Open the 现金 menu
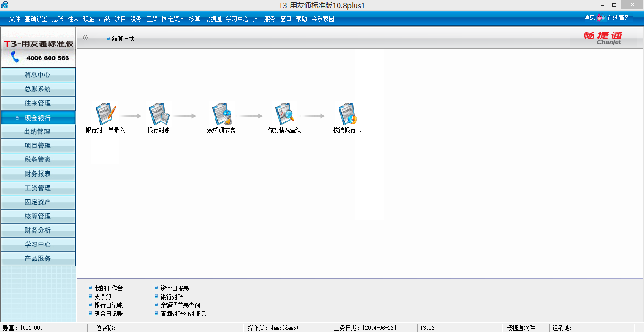This screenshot has width=644, height=332. tap(89, 19)
